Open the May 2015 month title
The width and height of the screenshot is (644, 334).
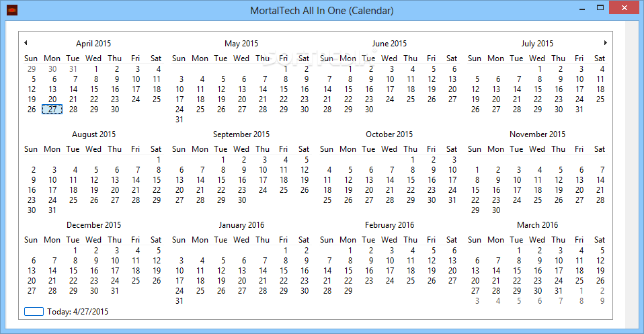(x=241, y=44)
